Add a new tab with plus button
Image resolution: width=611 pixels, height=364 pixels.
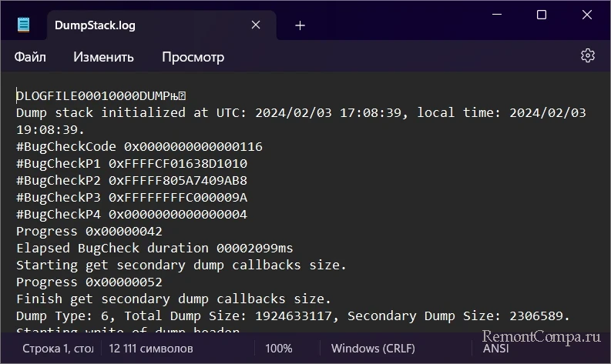click(x=300, y=25)
